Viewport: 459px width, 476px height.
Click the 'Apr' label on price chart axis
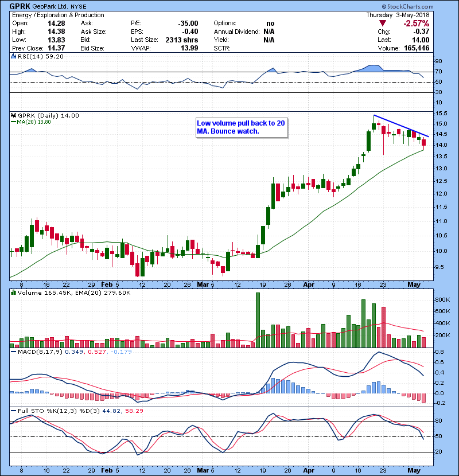(x=309, y=285)
